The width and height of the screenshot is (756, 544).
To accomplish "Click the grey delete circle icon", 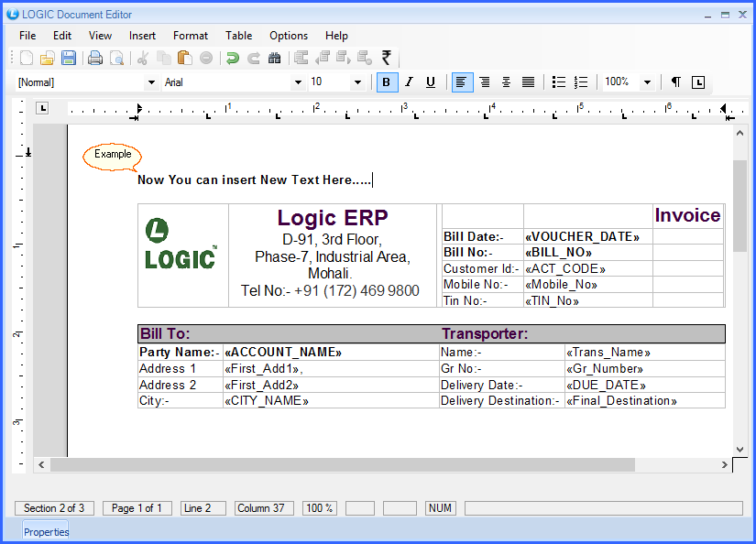I will (206, 58).
